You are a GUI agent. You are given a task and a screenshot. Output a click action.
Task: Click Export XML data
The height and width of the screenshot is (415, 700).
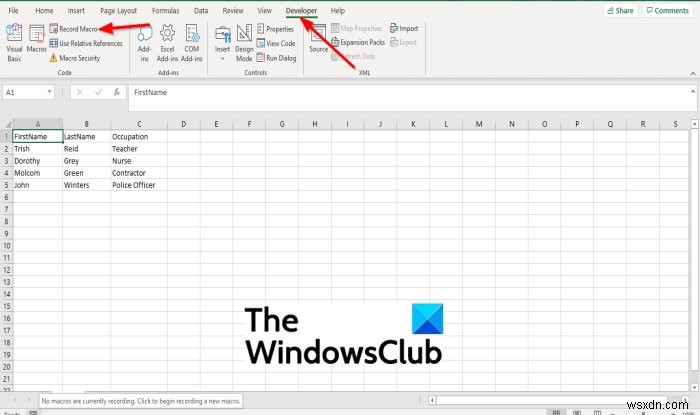pyautogui.click(x=404, y=42)
